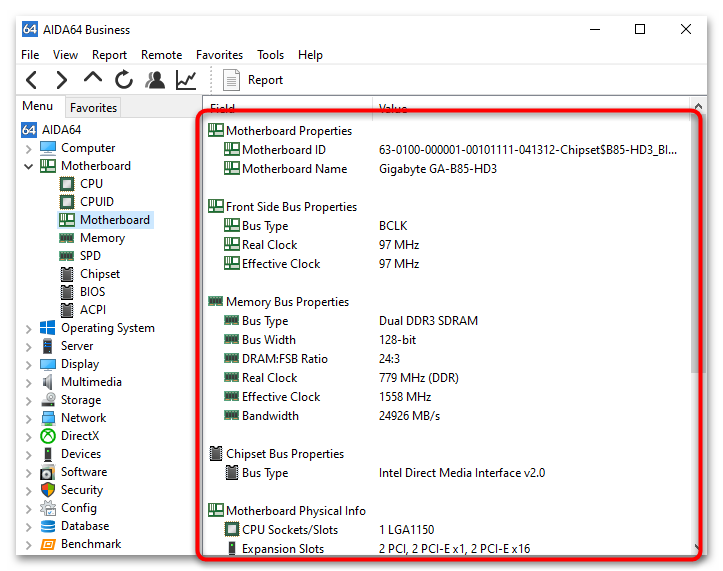This screenshot has height=571, width=723.
Task: Open the View menu
Action: (65, 55)
